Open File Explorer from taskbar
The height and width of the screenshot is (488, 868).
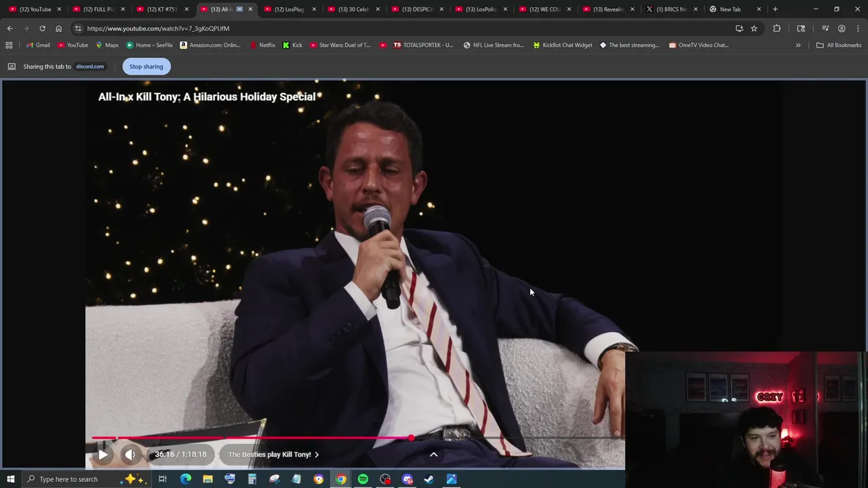(x=208, y=479)
